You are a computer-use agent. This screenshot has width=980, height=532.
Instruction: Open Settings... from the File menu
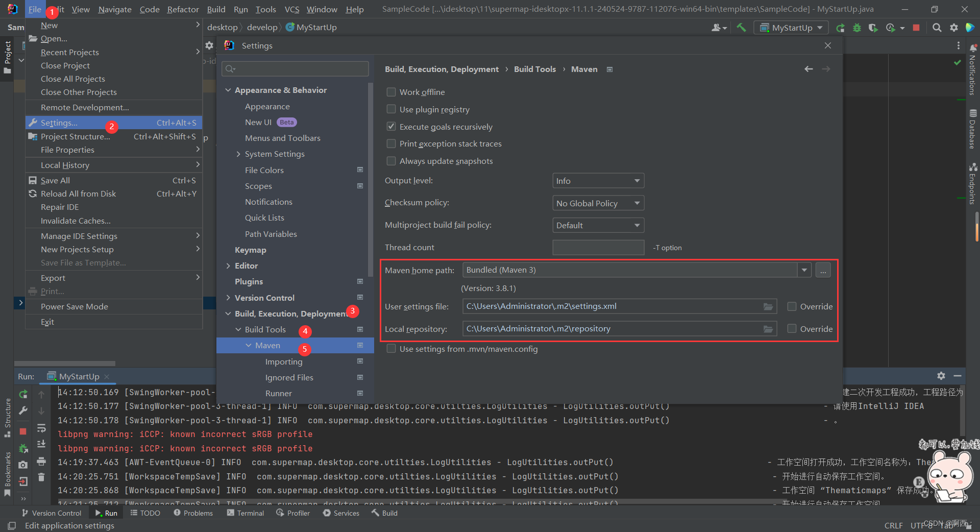tap(114, 123)
